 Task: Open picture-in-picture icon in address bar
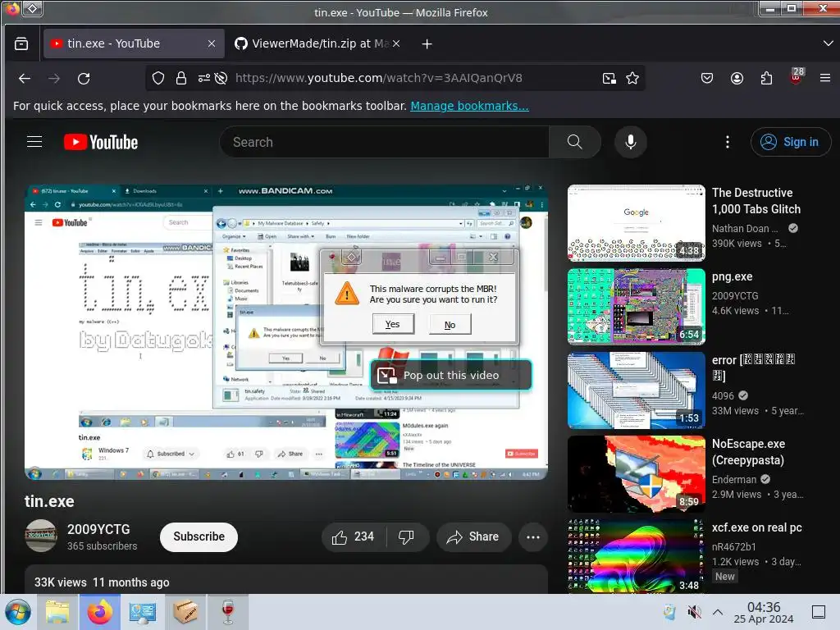[x=609, y=78]
